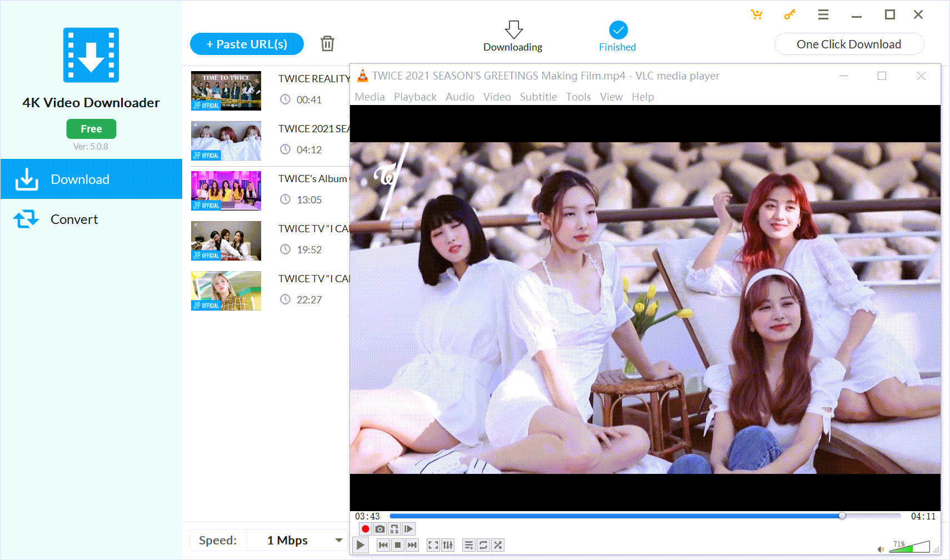
Task: Toggle VLC playlist view
Action: tap(469, 545)
